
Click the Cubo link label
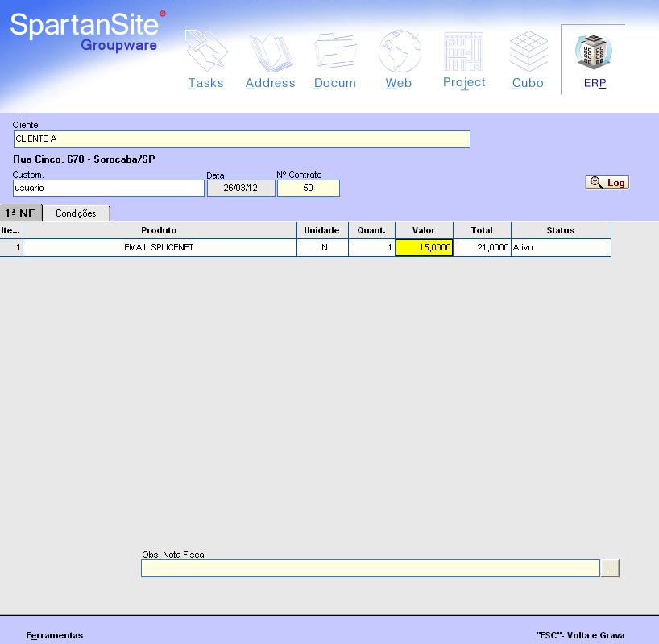[x=528, y=83]
